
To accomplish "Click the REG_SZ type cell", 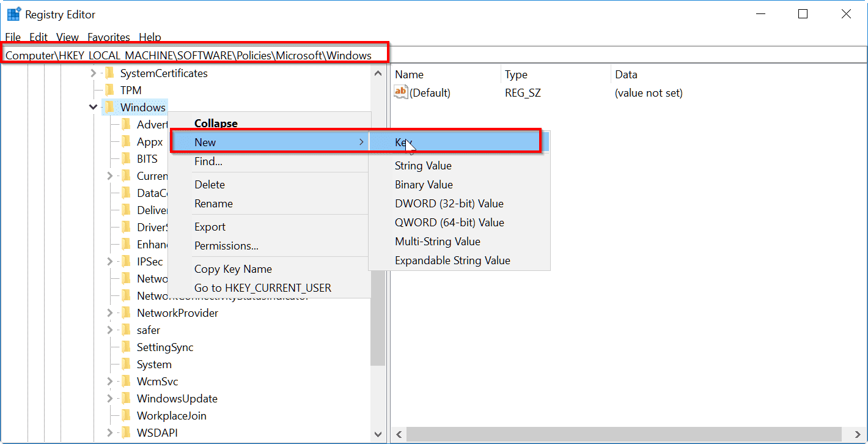I will click(x=523, y=93).
